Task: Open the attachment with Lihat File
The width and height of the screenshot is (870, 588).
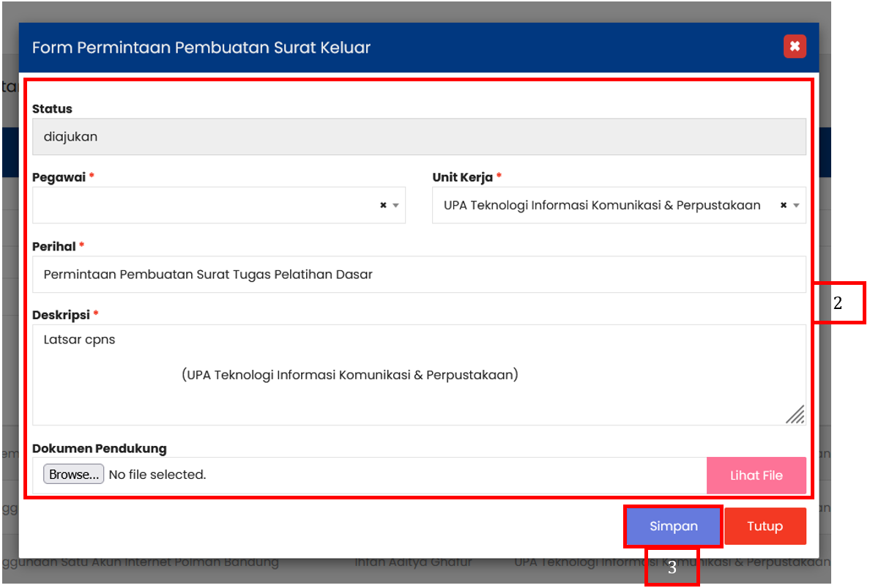Action: click(x=756, y=475)
